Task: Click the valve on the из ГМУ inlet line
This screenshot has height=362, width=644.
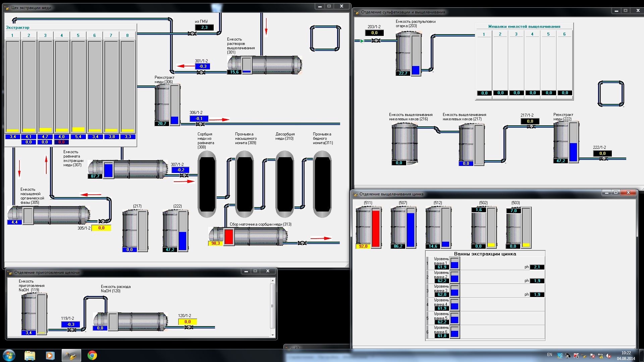Action: (x=192, y=34)
